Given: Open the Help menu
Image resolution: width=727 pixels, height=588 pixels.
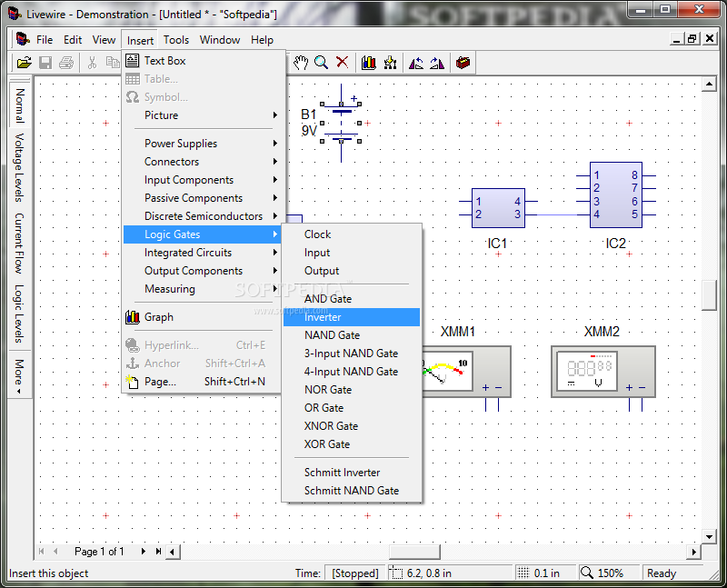Looking at the screenshot, I should click(x=262, y=40).
